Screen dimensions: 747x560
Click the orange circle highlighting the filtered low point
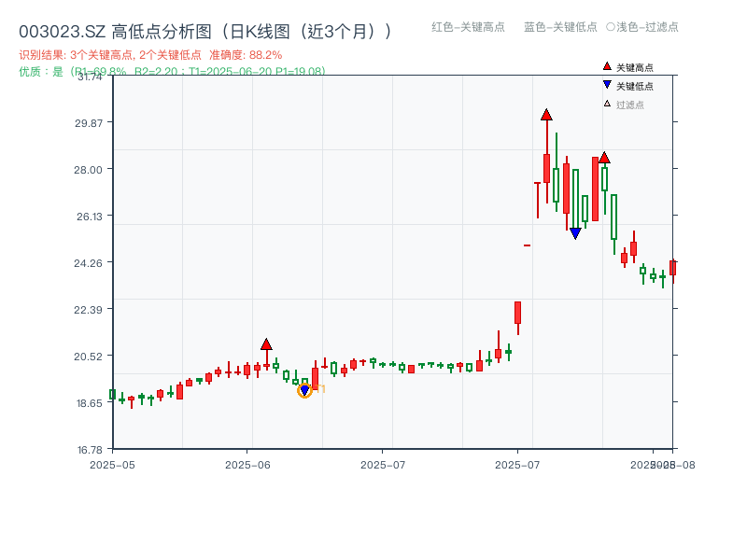[x=304, y=389]
